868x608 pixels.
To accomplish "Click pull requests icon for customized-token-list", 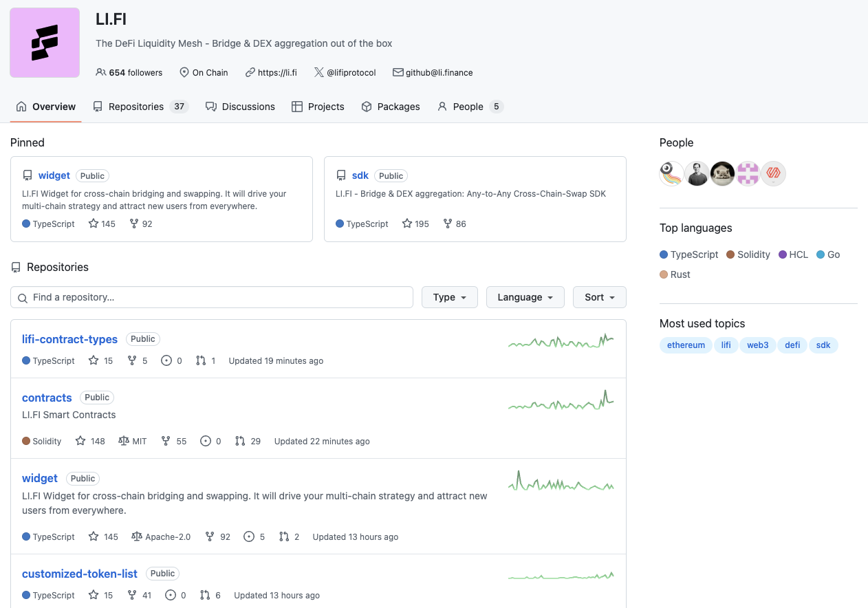I will click(205, 595).
